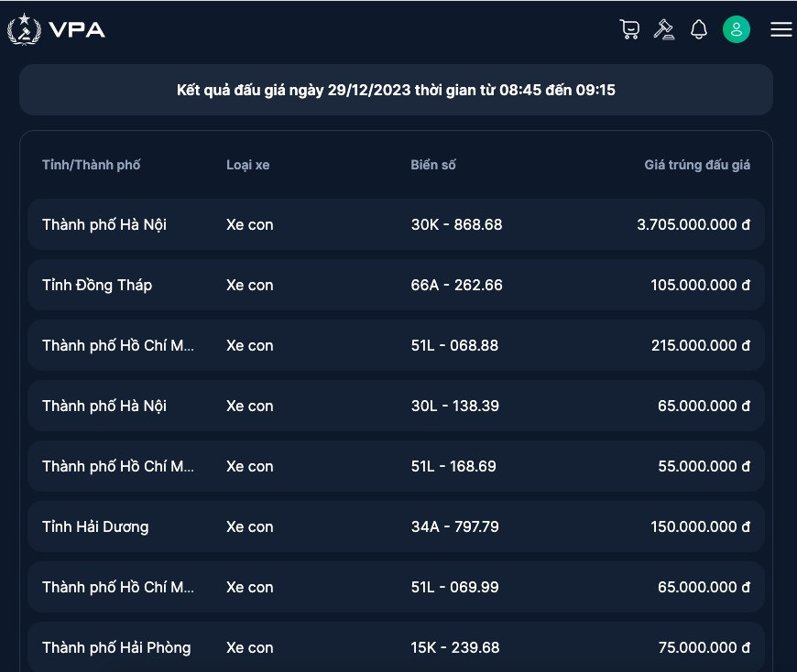Image resolution: width=797 pixels, height=672 pixels.
Task: Click the auction gavel icon
Action: coord(664,29)
